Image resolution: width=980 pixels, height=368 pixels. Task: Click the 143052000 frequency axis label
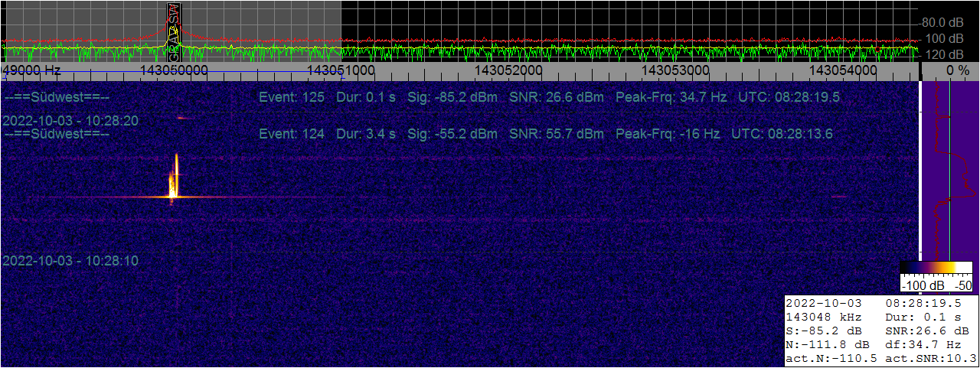click(x=508, y=70)
